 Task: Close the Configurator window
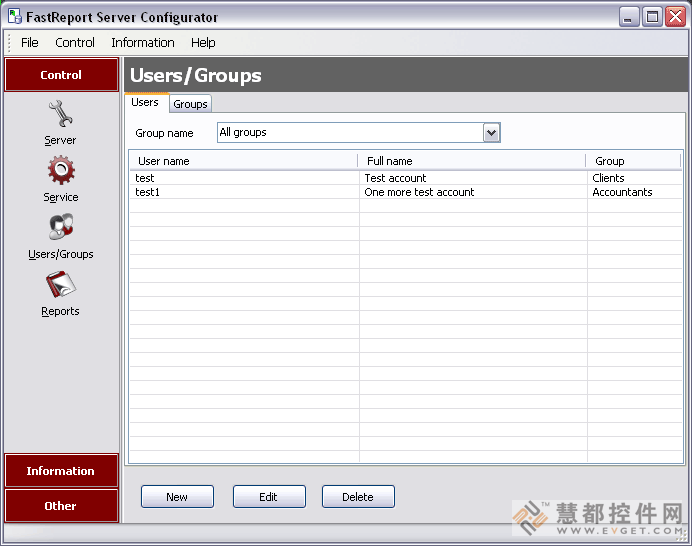pos(676,17)
